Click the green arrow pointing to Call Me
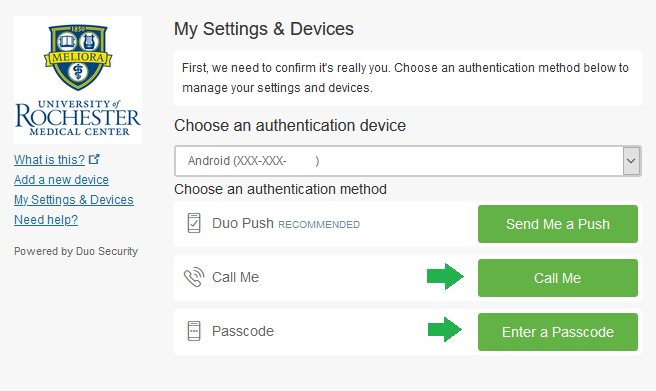Image resolution: width=656 pixels, height=391 pixels. [445, 276]
